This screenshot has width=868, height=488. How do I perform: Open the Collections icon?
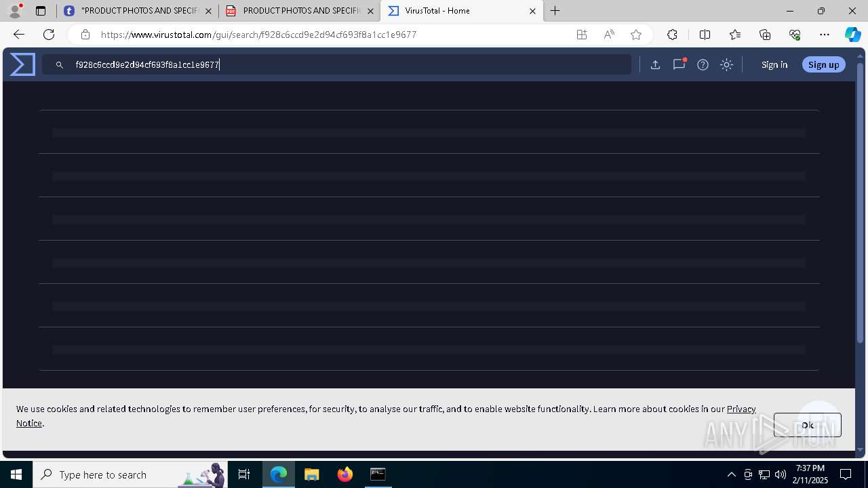click(765, 35)
